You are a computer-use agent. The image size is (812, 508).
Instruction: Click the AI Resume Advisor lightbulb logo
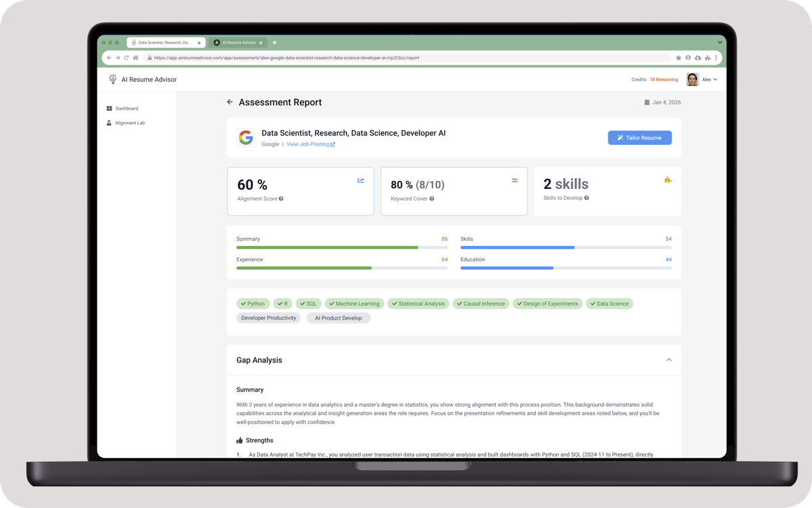coord(112,79)
